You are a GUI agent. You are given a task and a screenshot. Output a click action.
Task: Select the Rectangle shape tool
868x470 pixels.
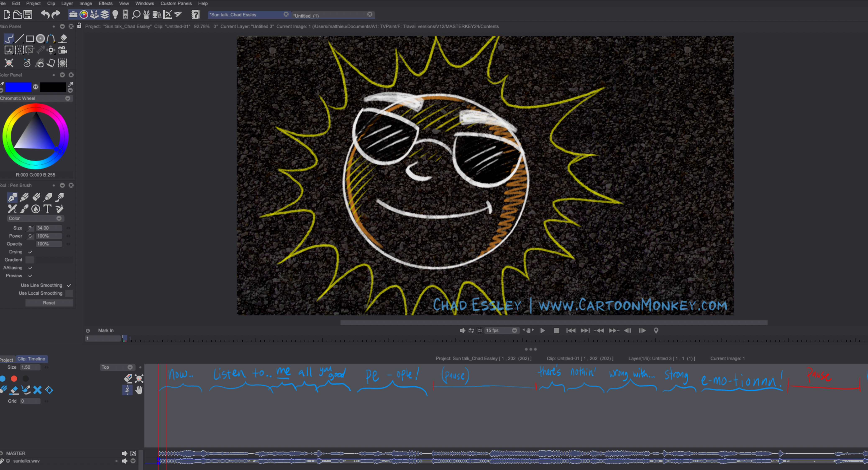29,38
